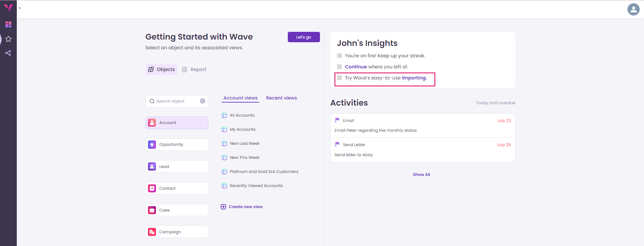Click the flag icon on Send Letter activity
The image size is (644, 246).
337,144
